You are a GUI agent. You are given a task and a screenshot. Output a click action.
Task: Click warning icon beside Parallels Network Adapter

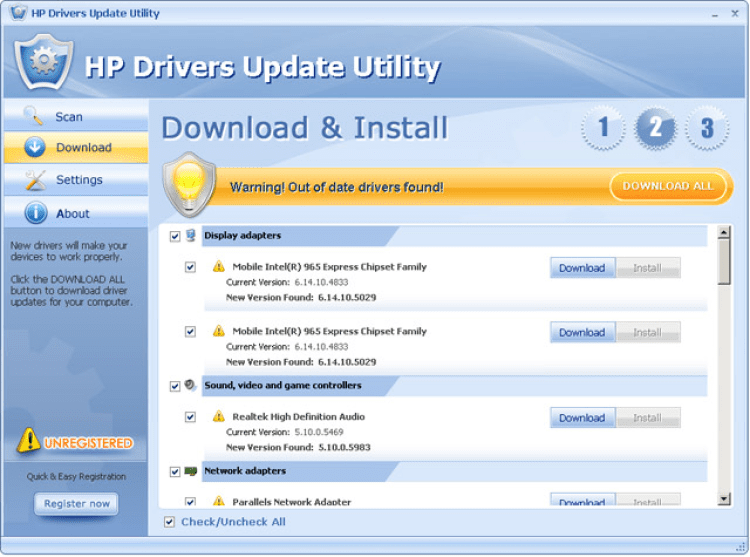coord(219,501)
